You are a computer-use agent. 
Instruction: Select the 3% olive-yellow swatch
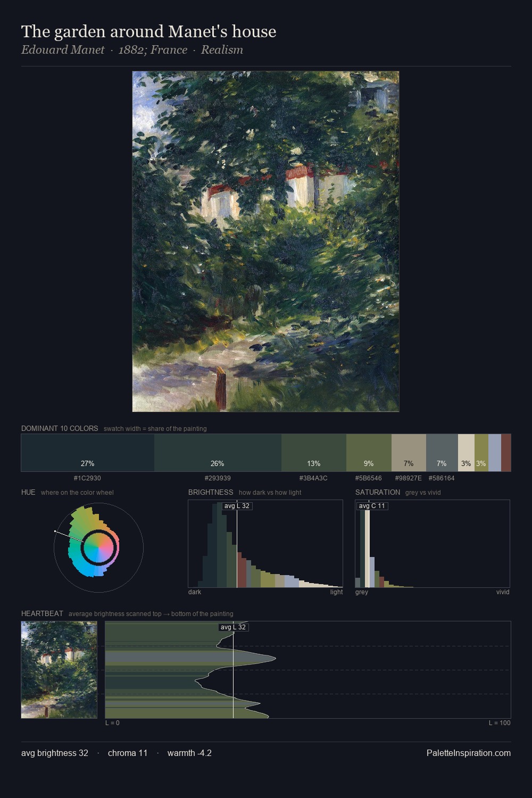click(x=481, y=453)
